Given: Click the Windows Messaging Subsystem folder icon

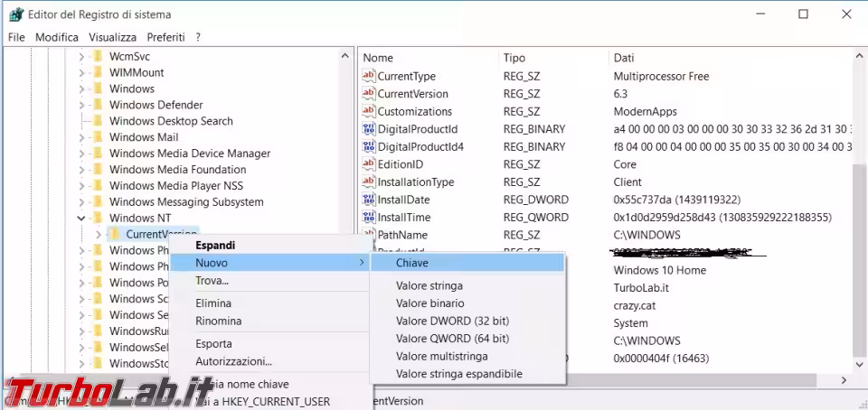Looking at the screenshot, I should point(98,201).
